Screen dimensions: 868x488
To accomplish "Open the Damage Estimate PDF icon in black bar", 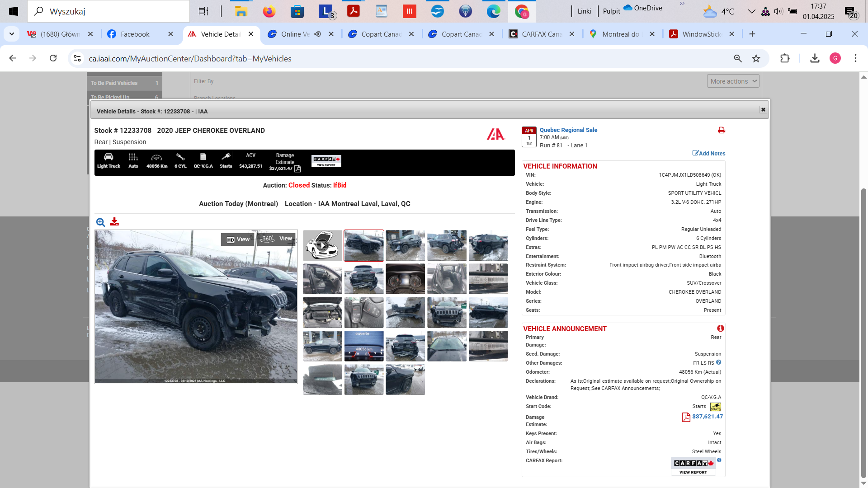I will (x=297, y=169).
